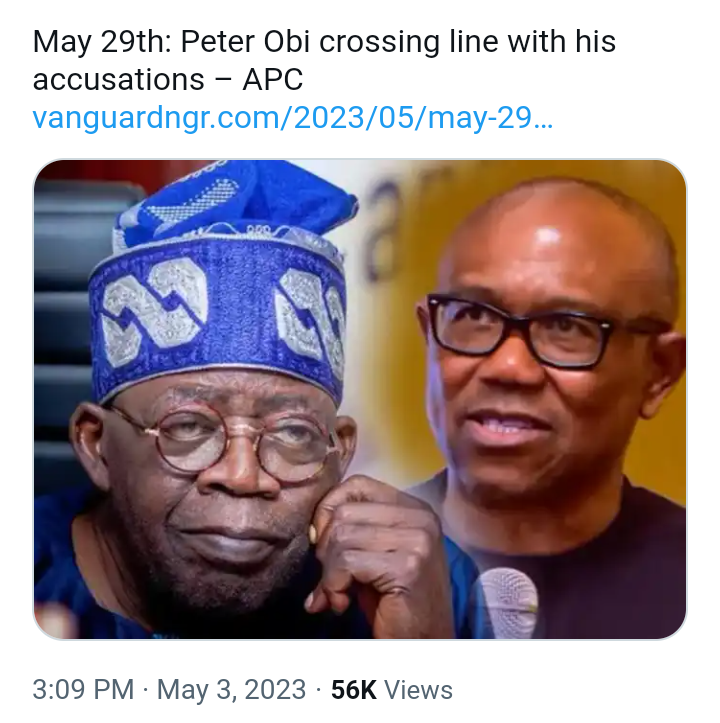Open the tweet's attached photo
The image size is (720, 723).
(360, 399)
